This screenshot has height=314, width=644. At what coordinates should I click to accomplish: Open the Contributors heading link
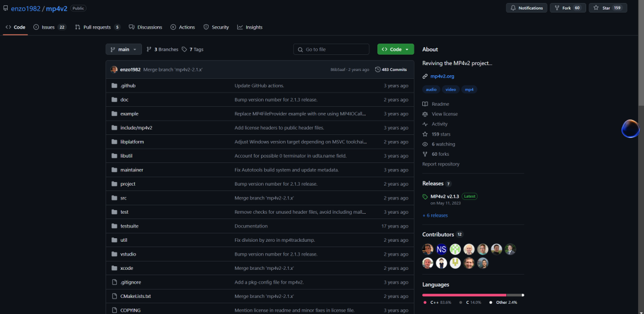(438, 234)
